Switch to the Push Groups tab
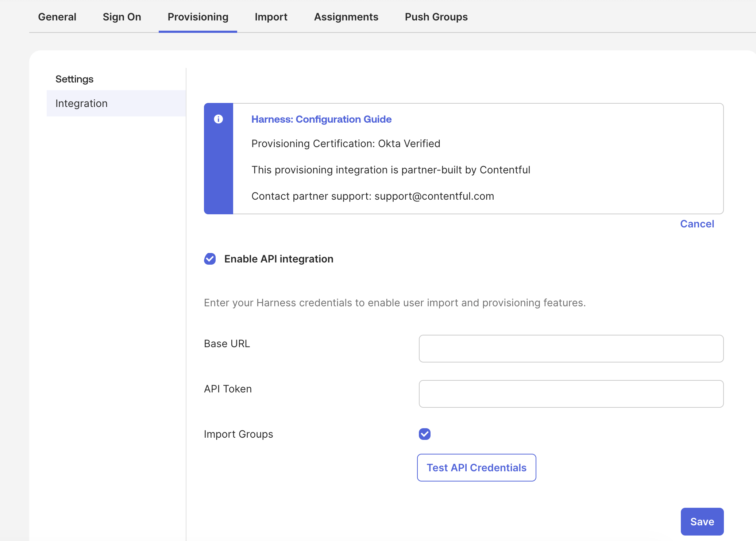This screenshot has width=756, height=541. (436, 17)
